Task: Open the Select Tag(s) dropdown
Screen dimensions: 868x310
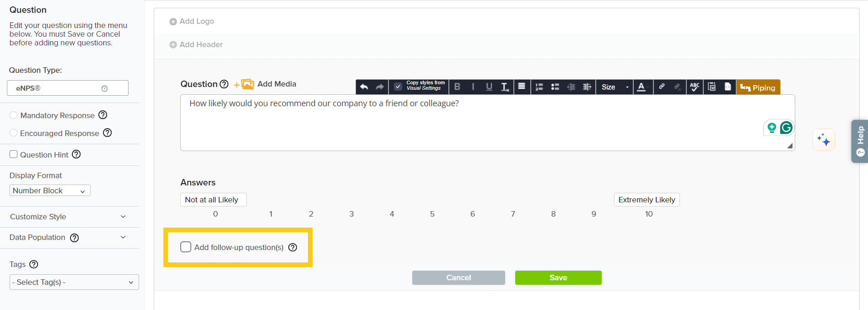Action: (74, 282)
